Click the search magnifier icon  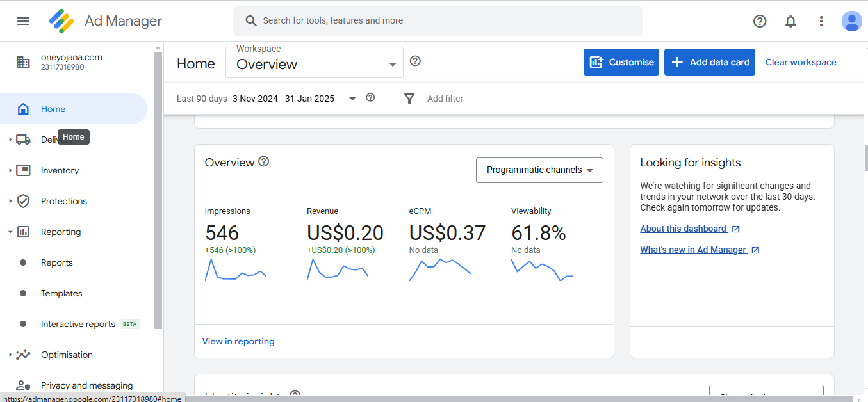251,21
